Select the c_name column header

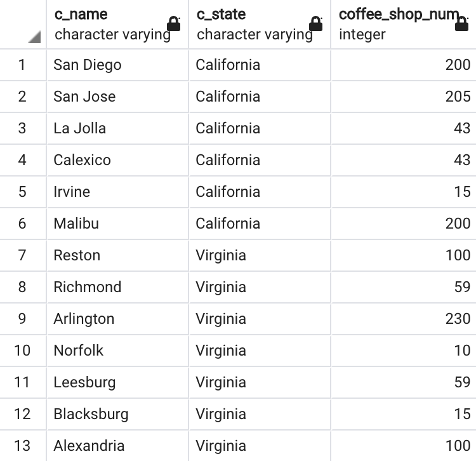click(x=117, y=24)
